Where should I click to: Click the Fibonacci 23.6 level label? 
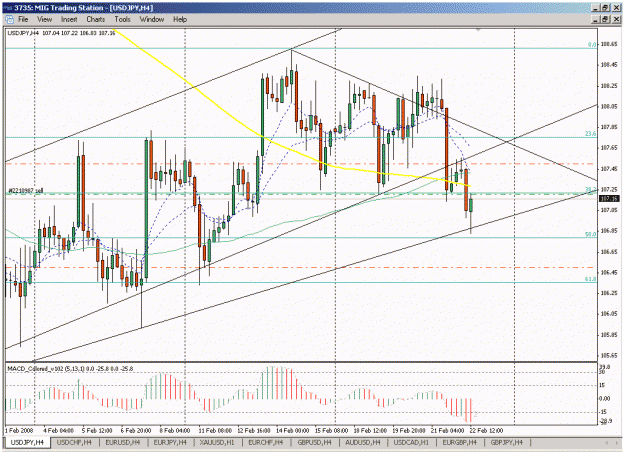(x=590, y=134)
